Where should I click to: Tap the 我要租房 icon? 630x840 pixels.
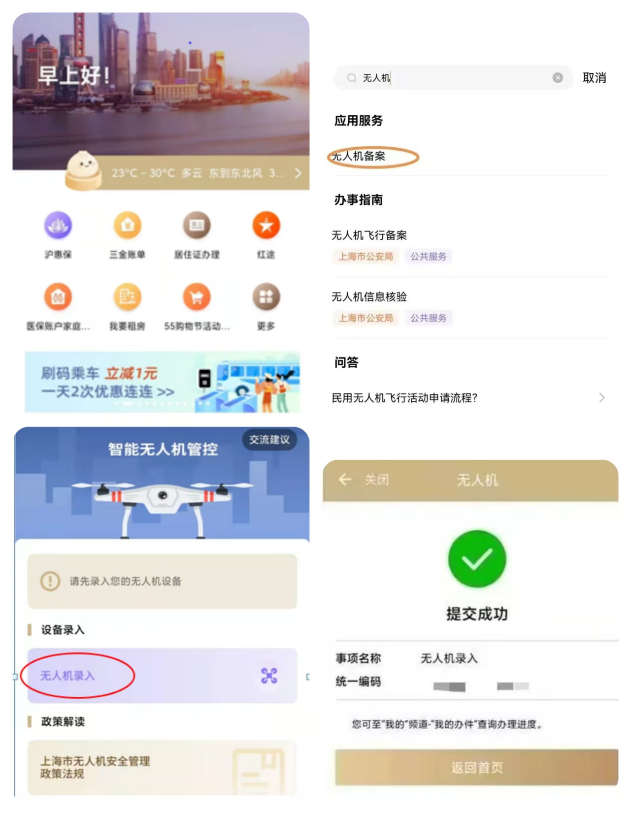tap(128, 297)
